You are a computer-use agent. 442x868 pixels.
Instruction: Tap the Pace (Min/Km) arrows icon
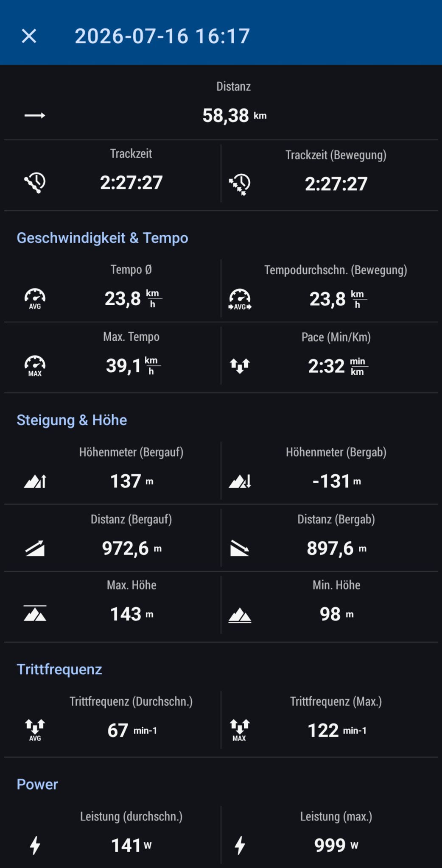240,366
